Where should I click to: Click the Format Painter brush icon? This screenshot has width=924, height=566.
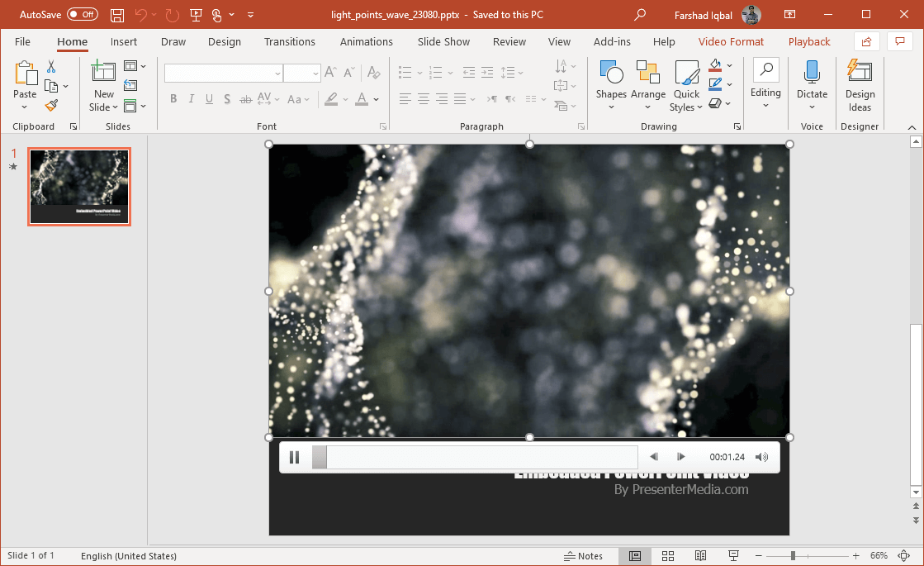pyautogui.click(x=51, y=105)
